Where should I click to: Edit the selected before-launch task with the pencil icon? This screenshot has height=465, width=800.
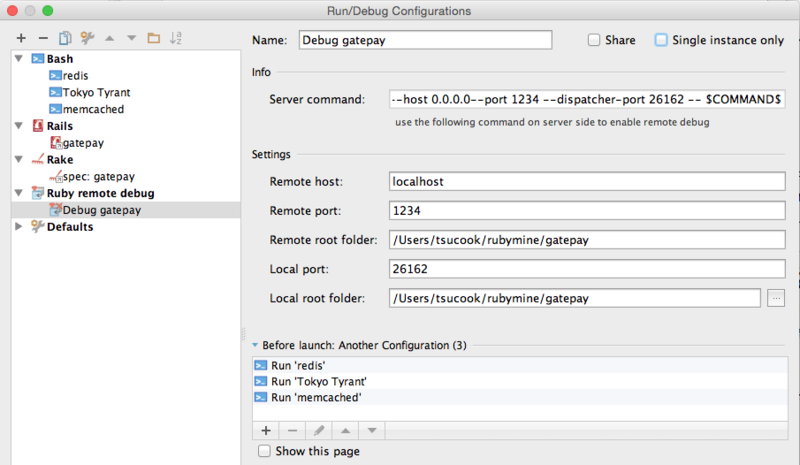[319, 431]
